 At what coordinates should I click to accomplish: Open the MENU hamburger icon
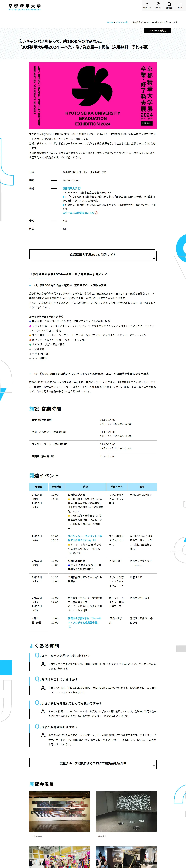[x=181, y=5]
